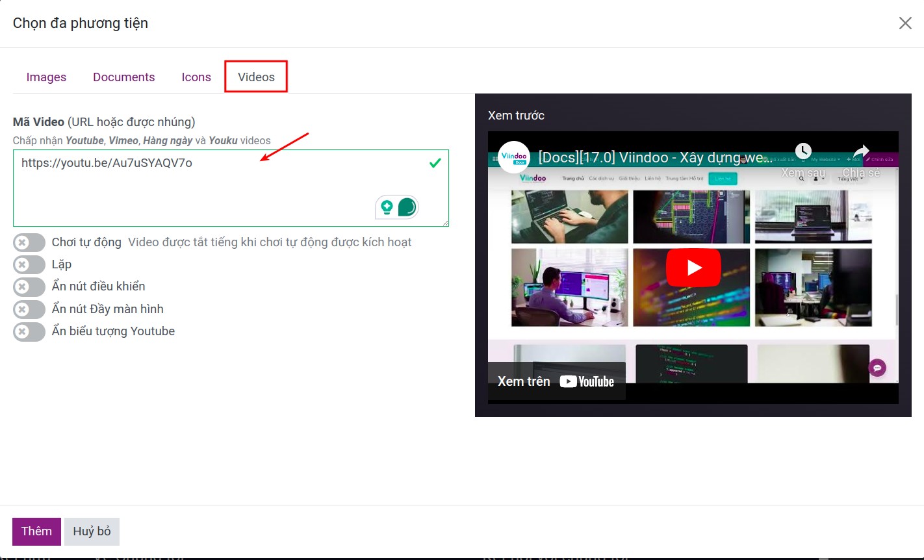Click the "Xem trên YouTube" link
Viewport: 924px width, 560px height.
556,381
